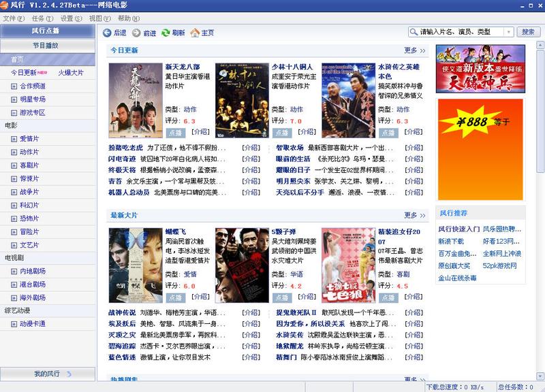Open the 视图(V) menu

99,18
